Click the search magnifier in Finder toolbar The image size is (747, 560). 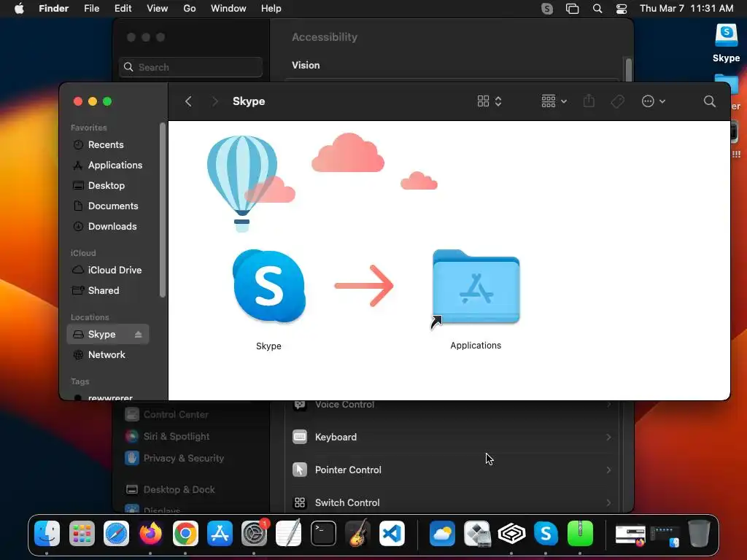(709, 101)
